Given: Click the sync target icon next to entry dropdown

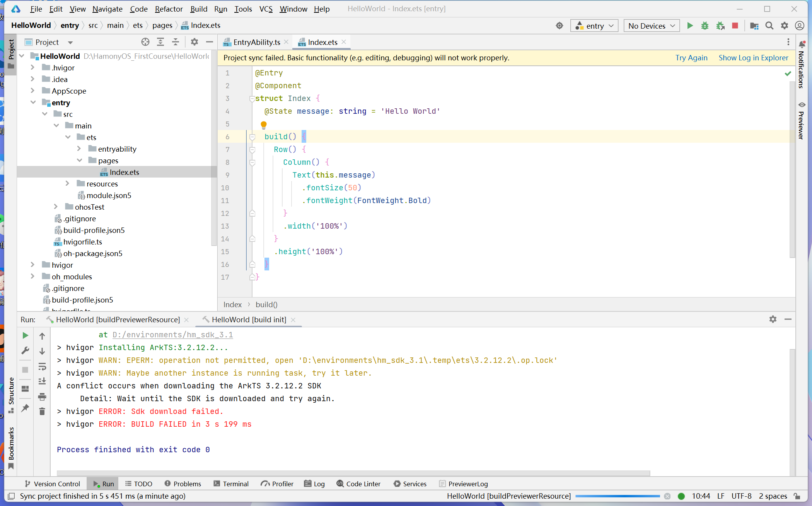Looking at the screenshot, I should click(560, 26).
